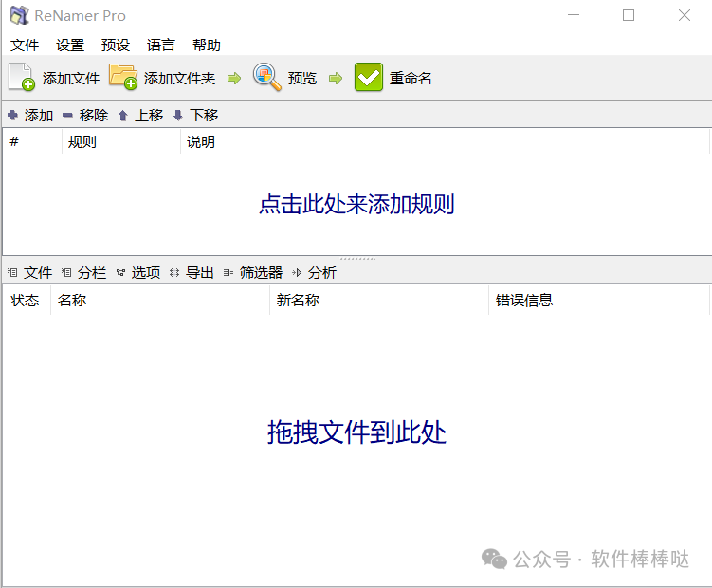Open the 筛选器 filters dropdown
Viewport: 712px width, 588px height.
(x=261, y=272)
